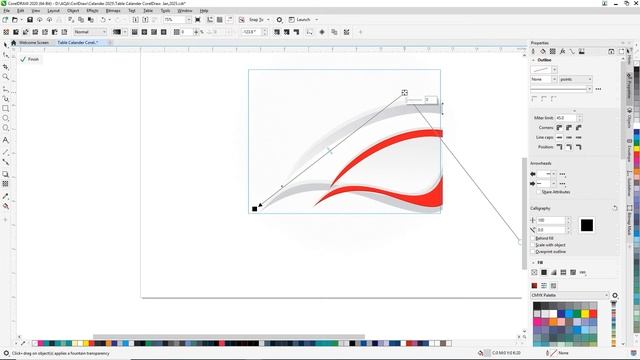This screenshot has width=640, height=360.
Task: Choose the No fill icon under Fill
Action: pyautogui.click(x=534, y=272)
